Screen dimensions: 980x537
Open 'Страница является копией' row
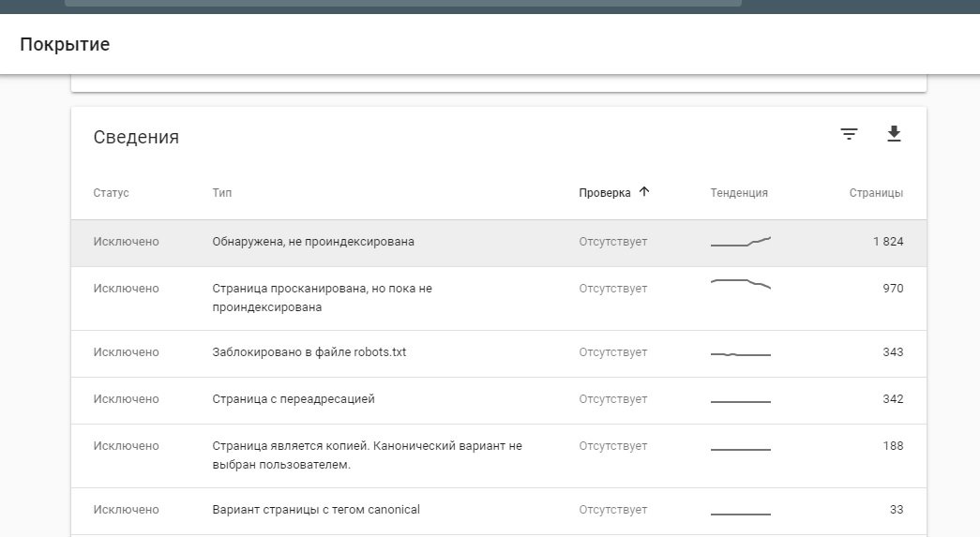click(499, 455)
